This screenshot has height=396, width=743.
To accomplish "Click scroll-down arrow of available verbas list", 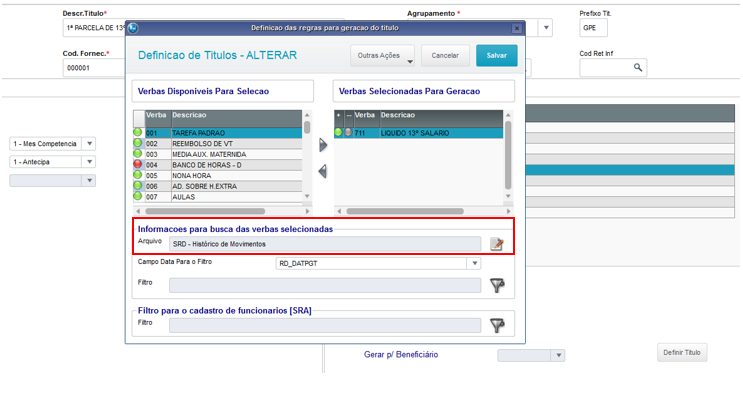I will pos(307,196).
